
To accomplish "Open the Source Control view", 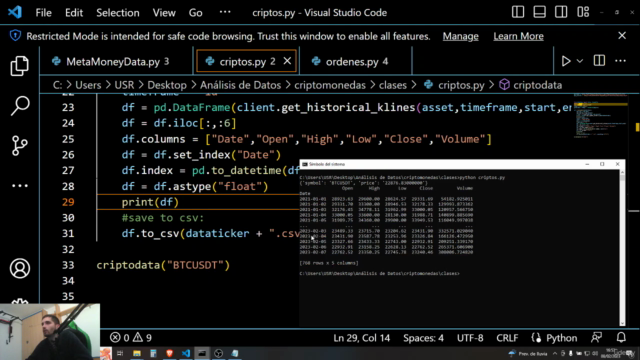I will [x=20, y=145].
